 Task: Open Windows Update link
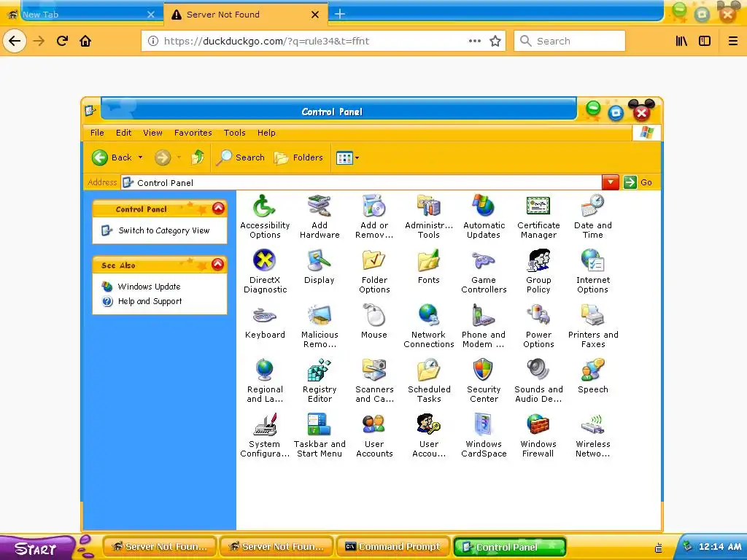pos(149,287)
